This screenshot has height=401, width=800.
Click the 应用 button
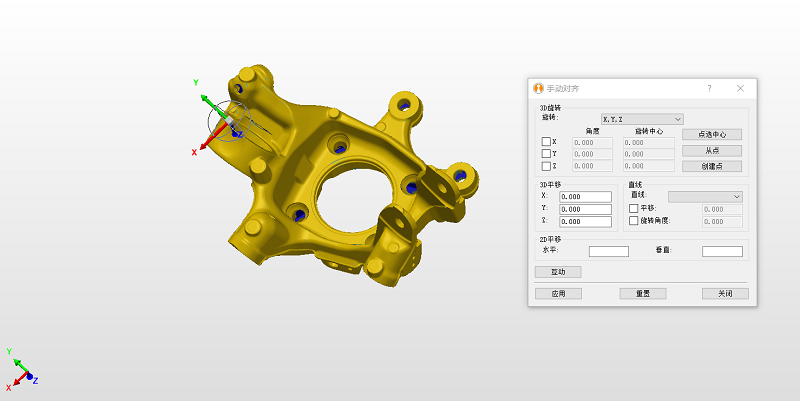[557, 294]
